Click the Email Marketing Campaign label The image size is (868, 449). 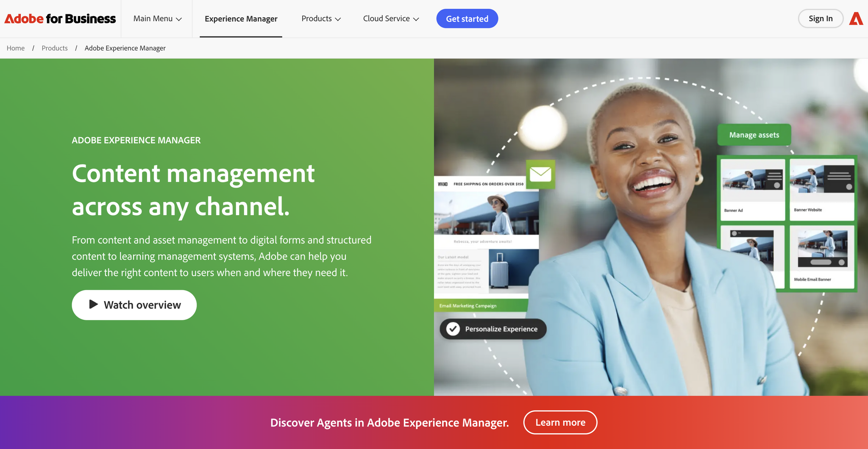pyautogui.click(x=468, y=306)
